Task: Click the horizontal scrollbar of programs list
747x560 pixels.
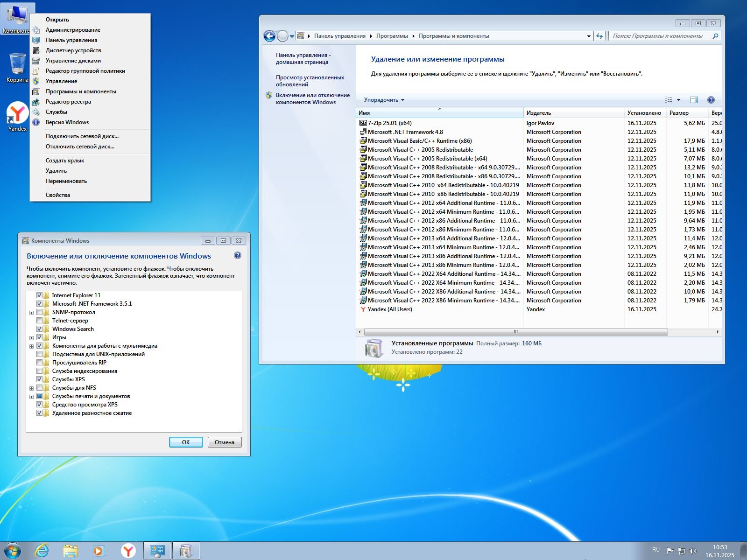Action: (515, 332)
